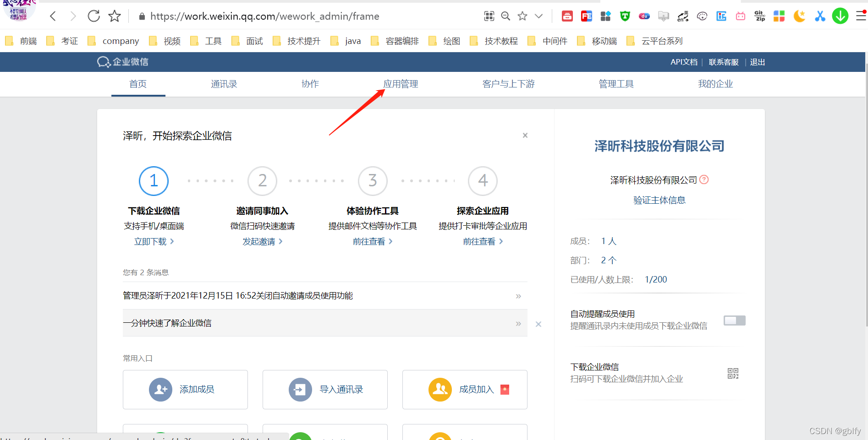
Task: Open the 技术教程 bookmark folder
Action: (494, 41)
